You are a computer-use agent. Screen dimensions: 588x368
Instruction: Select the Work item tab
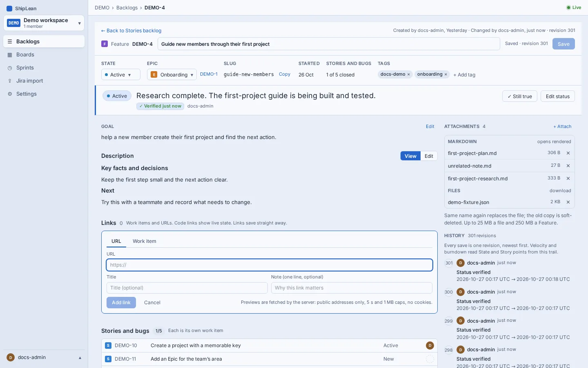tap(144, 241)
